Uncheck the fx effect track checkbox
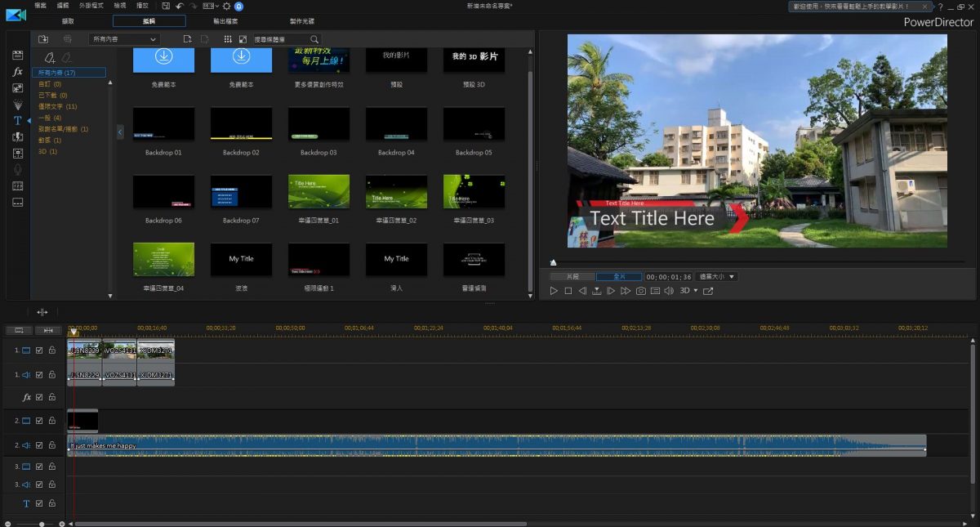980x527 pixels. 39,397
